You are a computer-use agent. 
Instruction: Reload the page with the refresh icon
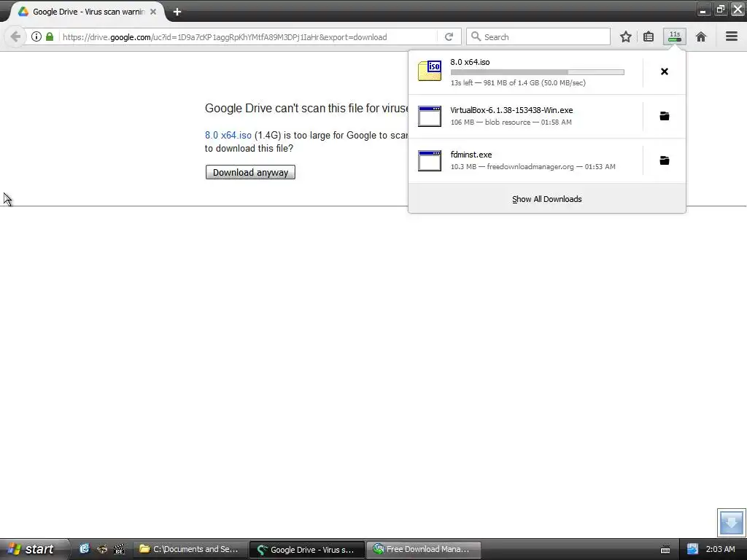449,36
